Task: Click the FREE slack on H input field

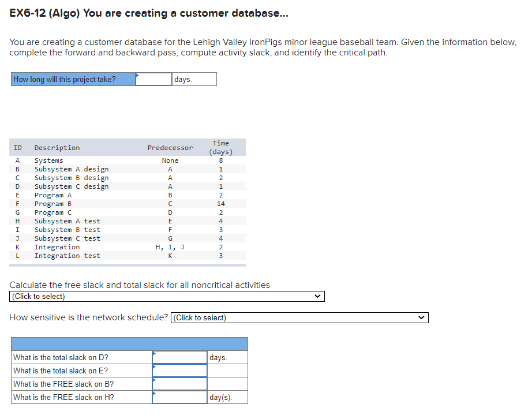Action: [x=179, y=397]
